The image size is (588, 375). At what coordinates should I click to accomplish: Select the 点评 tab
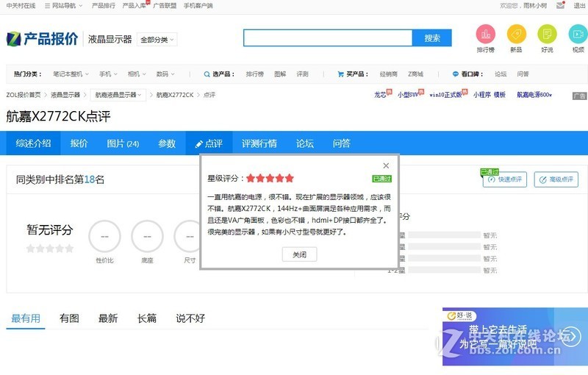tap(209, 143)
